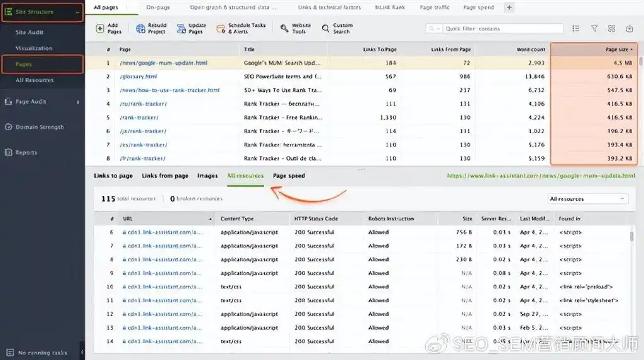
Task: Click the grid layout icon in top toolbar
Action: click(612, 29)
